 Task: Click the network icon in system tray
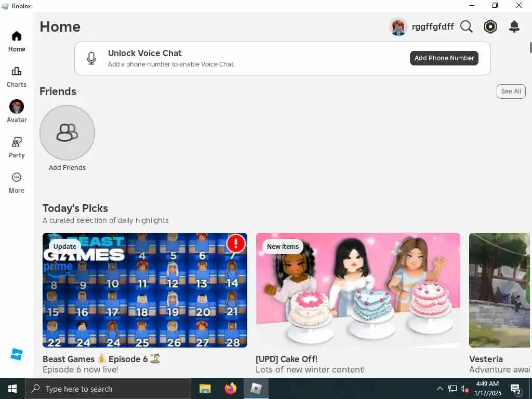(x=453, y=389)
